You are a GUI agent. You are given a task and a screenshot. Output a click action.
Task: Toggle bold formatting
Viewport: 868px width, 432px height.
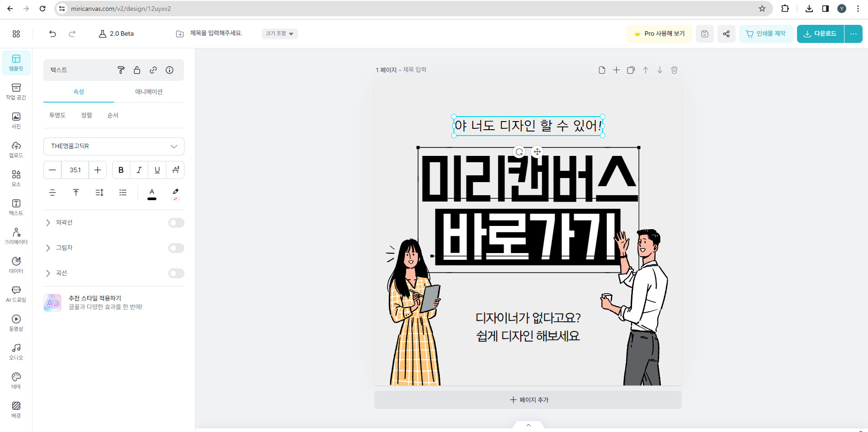click(x=121, y=170)
